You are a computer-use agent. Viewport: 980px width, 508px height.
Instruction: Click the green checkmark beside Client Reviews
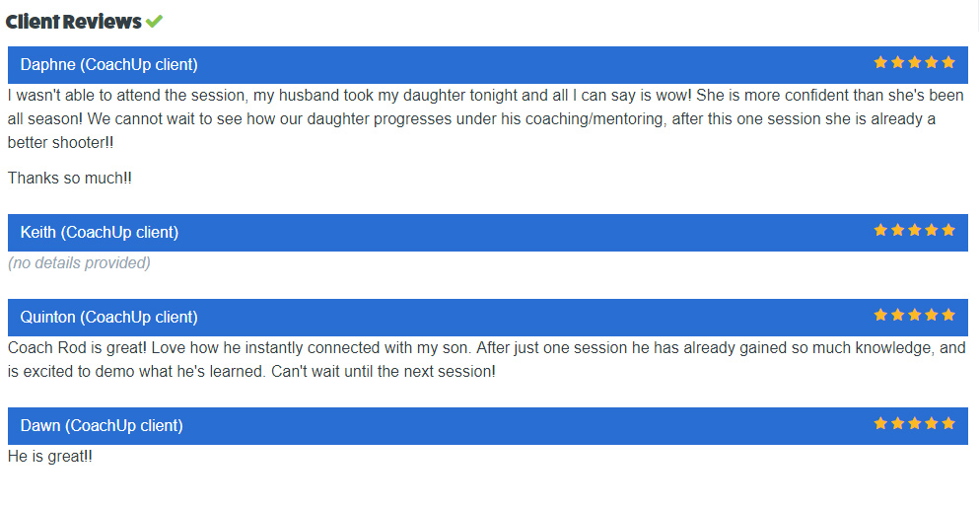coord(154,22)
